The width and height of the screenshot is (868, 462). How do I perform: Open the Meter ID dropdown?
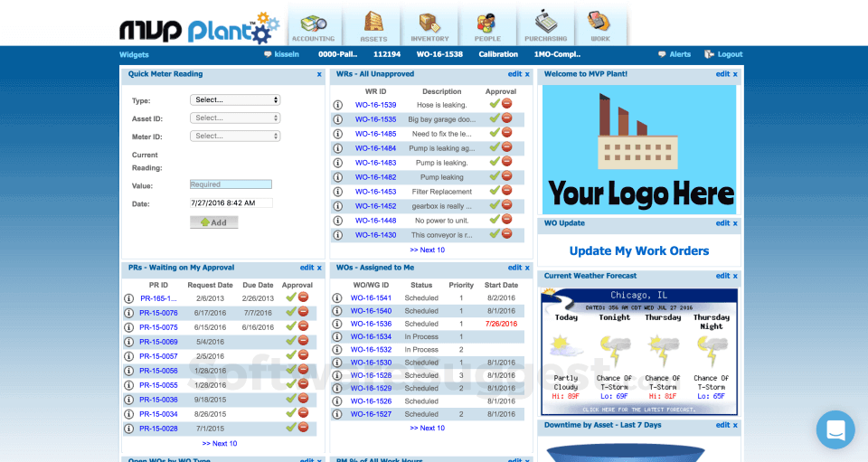click(235, 136)
